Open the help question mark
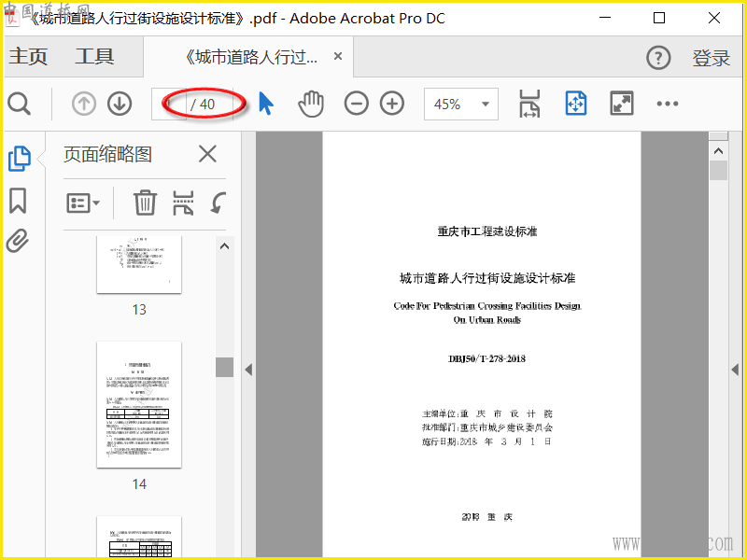 point(658,58)
